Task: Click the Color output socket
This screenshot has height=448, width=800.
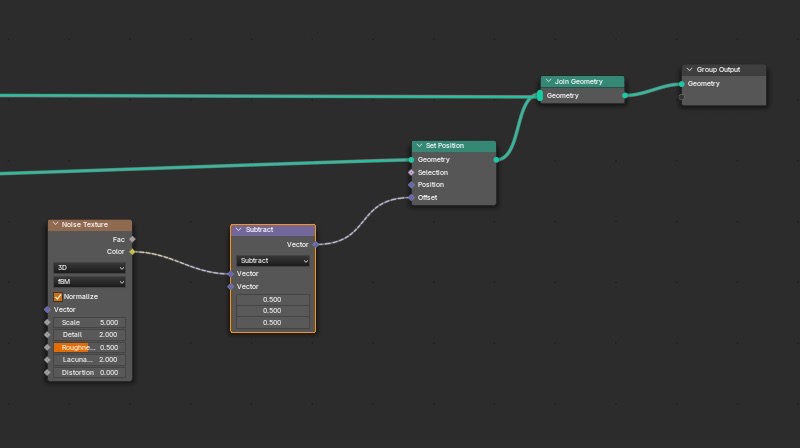Action: [x=132, y=252]
